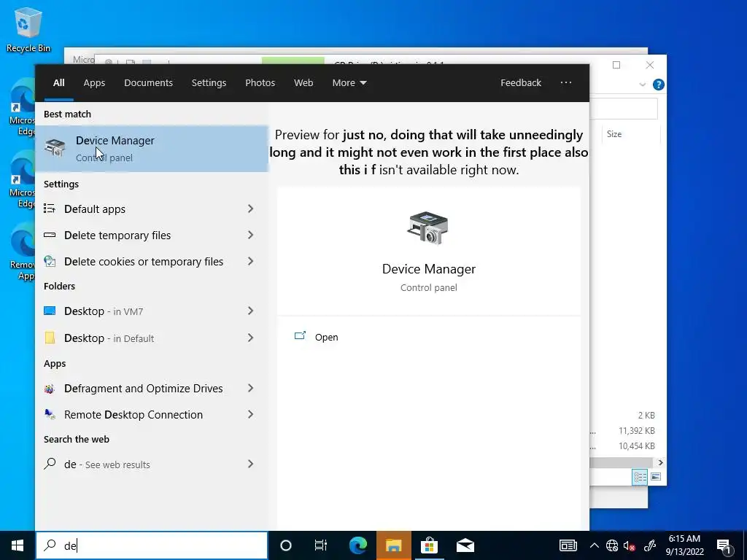Click Explorer horizontal scrollbar right arrow
This screenshot has width=747, height=560.
(660, 462)
